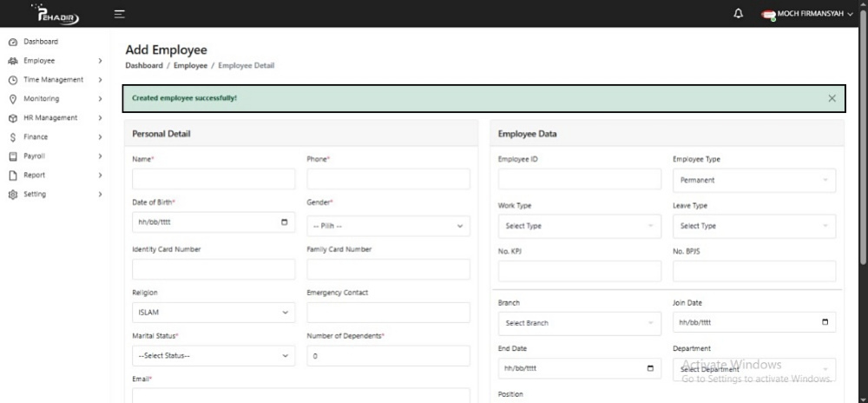Screen dimensions: 868x403
Task: Expand the Monitoring chevron
Action: (x=100, y=99)
